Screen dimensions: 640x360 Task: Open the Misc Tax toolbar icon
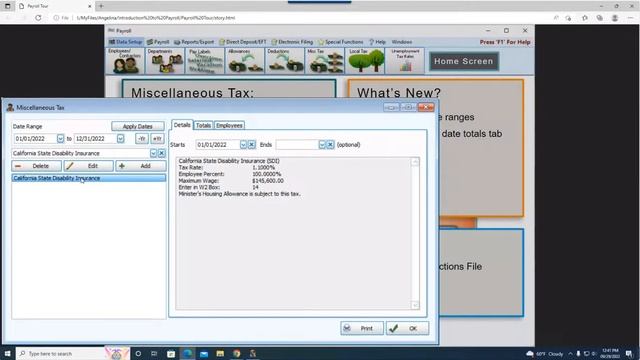click(324, 61)
